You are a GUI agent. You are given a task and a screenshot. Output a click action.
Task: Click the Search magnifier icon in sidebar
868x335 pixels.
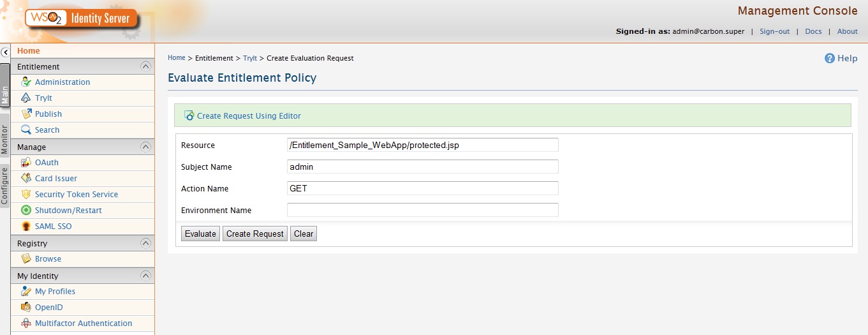(x=26, y=130)
